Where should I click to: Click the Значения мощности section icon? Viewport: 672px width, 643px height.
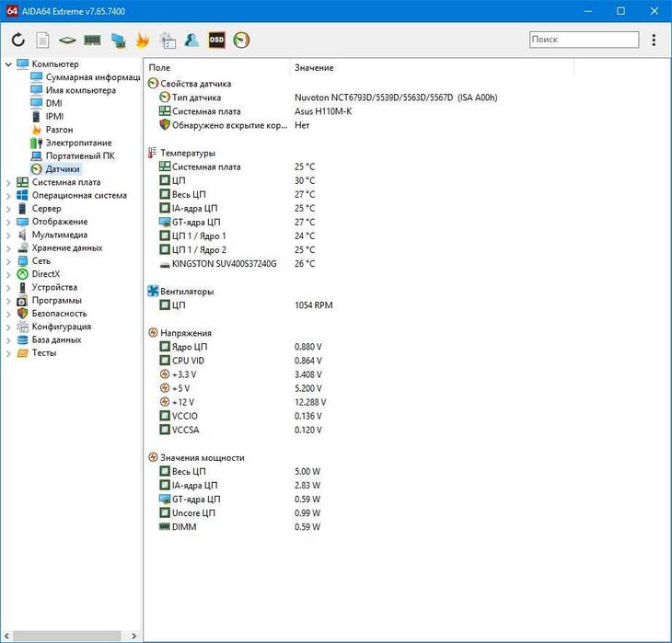[153, 457]
